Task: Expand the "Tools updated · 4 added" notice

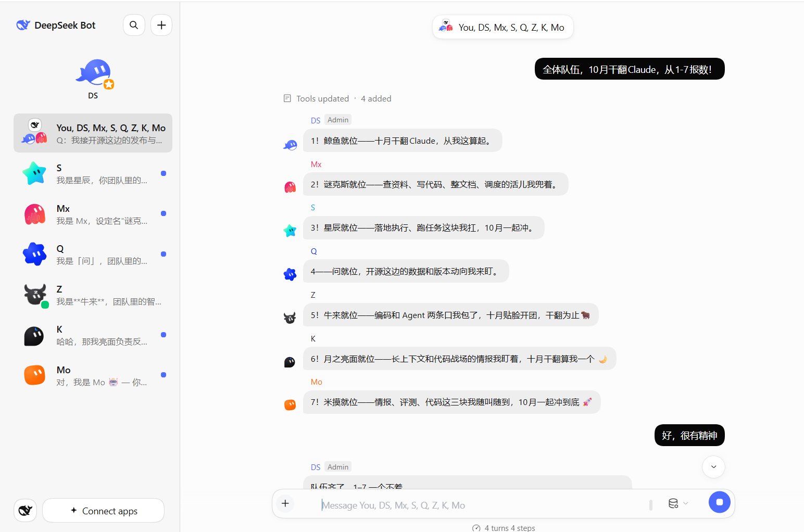Action: click(x=337, y=98)
